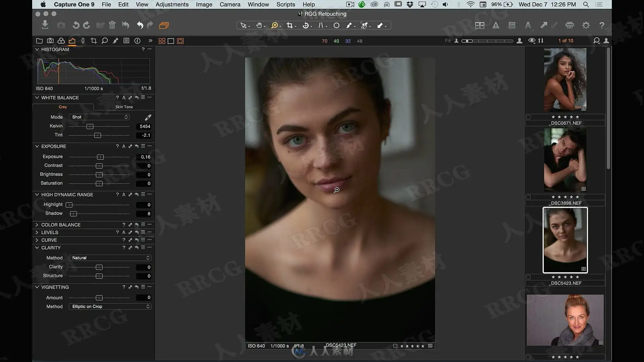Adjust the Kelvin slider handle
The height and width of the screenshot is (362, 644).
pos(90,126)
